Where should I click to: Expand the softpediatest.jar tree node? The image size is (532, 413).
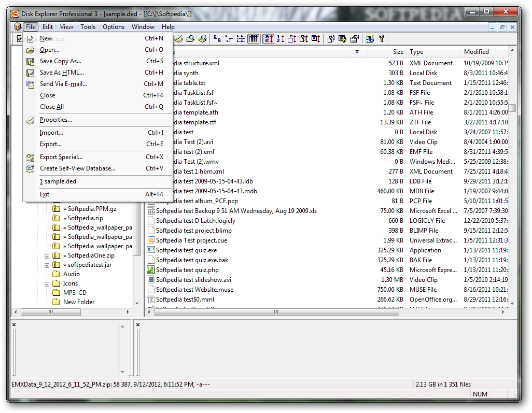[x=47, y=265]
